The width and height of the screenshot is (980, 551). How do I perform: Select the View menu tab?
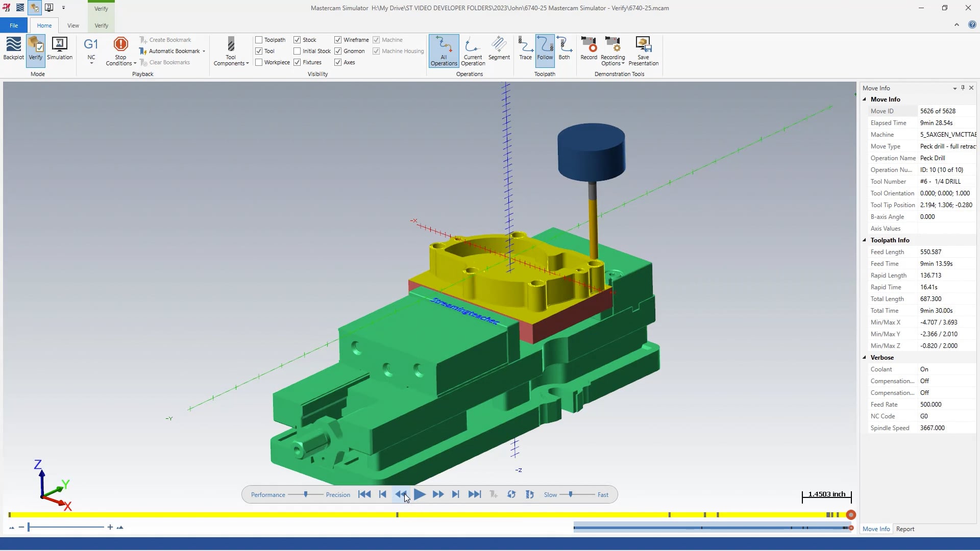pos(72,26)
